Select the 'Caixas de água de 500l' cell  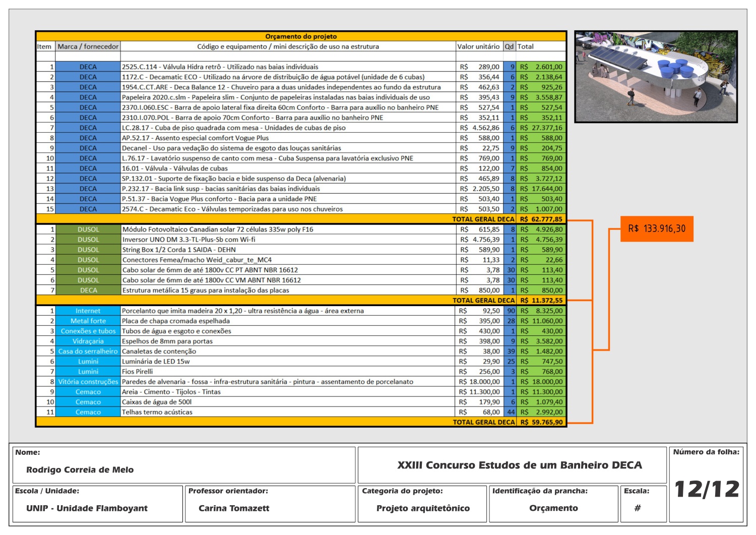click(x=288, y=402)
